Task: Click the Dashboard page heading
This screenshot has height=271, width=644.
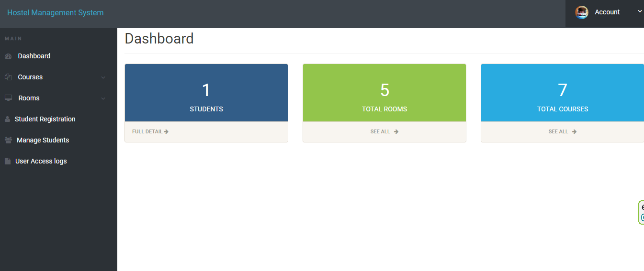Action: pos(159,38)
